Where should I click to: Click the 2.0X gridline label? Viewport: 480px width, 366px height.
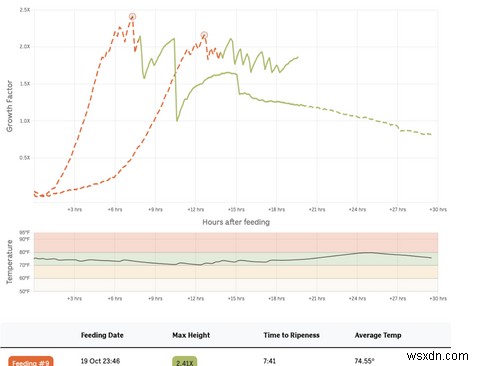[x=25, y=47]
